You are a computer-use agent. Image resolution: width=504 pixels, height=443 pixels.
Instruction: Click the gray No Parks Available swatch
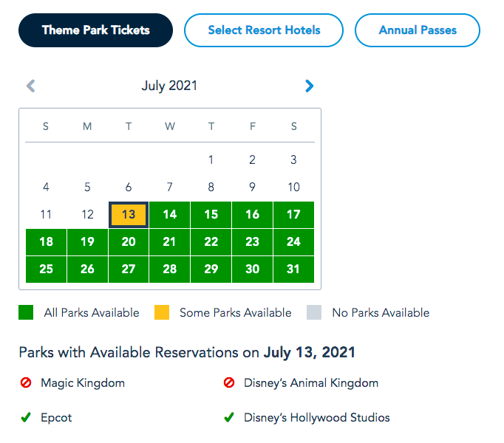[314, 312]
